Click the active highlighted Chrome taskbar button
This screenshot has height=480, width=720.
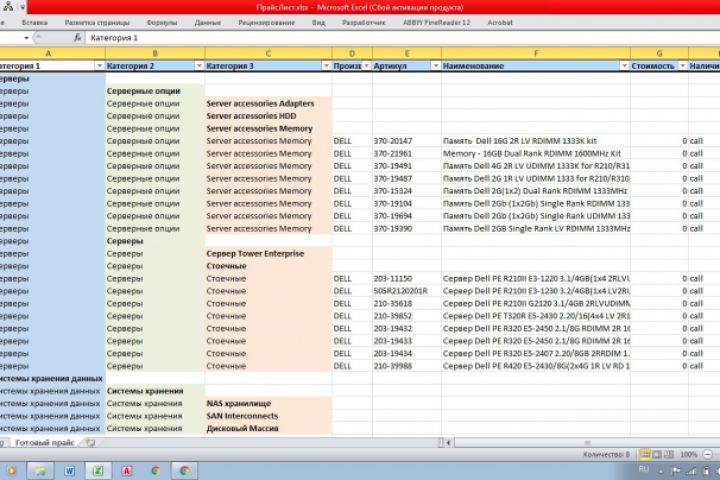[185, 471]
